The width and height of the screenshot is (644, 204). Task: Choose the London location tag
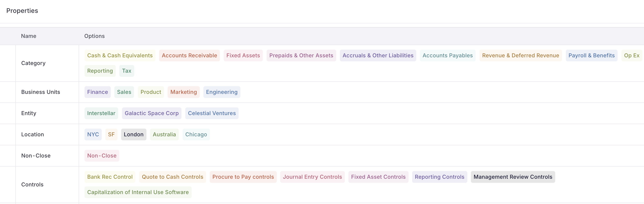tap(134, 134)
